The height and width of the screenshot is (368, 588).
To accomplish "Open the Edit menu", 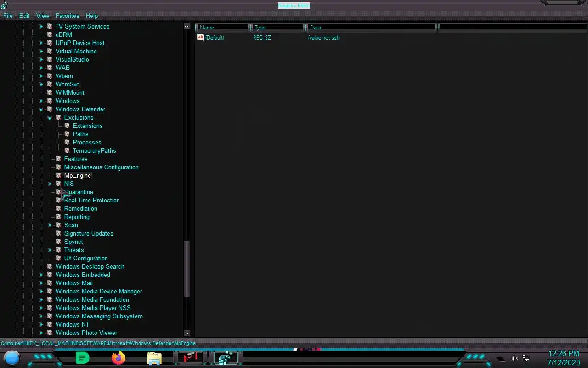I will (24, 16).
